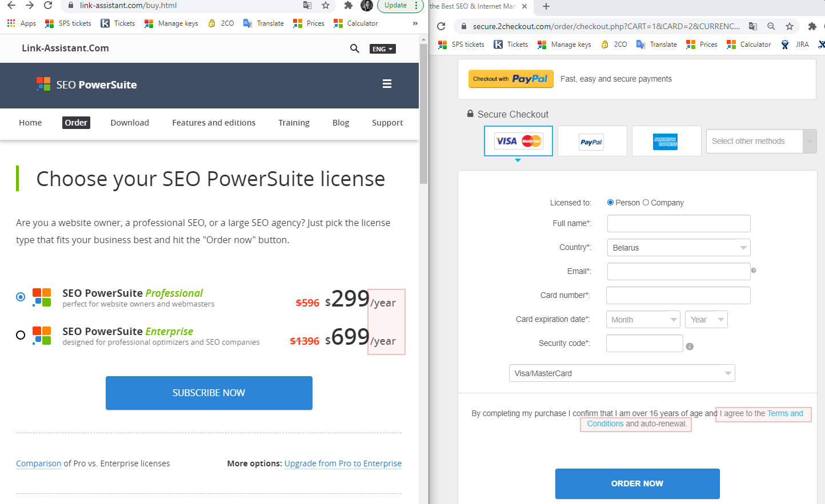
Task: Click the Card number input field
Action: [678, 295]
